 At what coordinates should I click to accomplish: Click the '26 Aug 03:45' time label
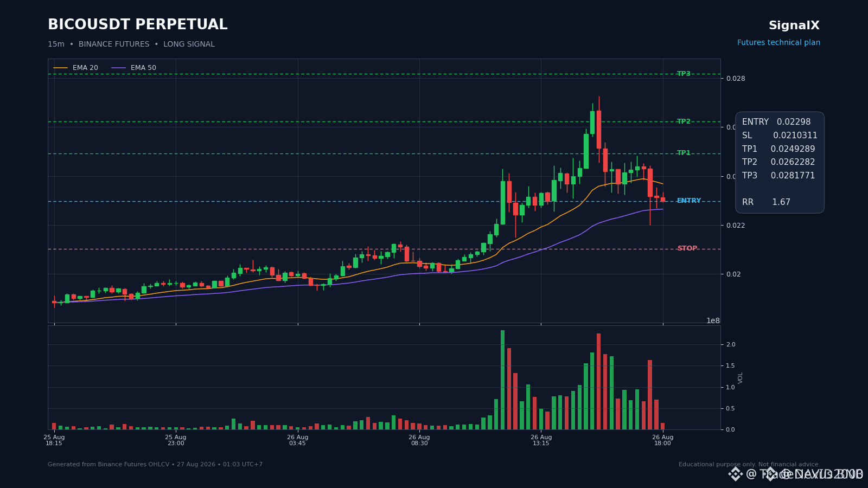[297, 440]
